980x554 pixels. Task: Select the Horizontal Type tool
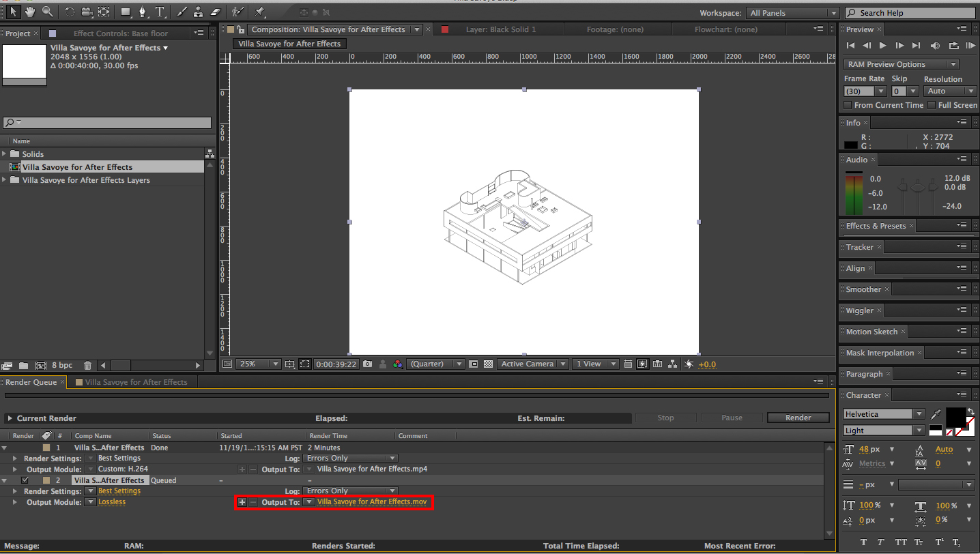coord(160,12)
